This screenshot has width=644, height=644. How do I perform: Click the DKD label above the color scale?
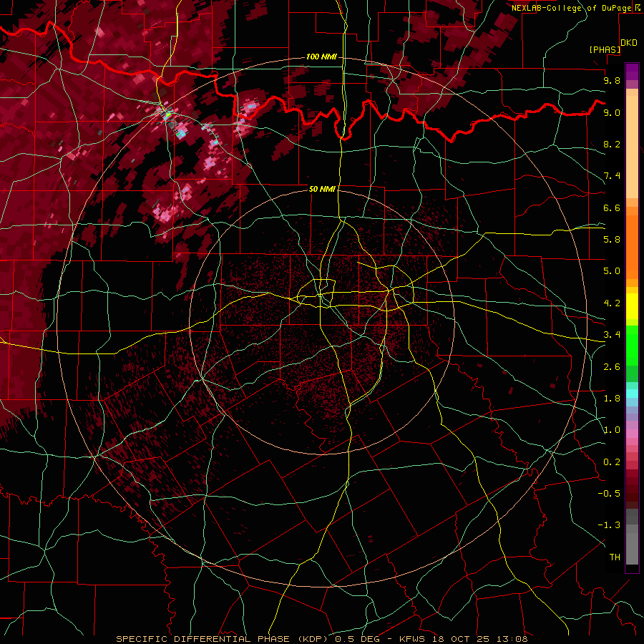tap(629, 43)
